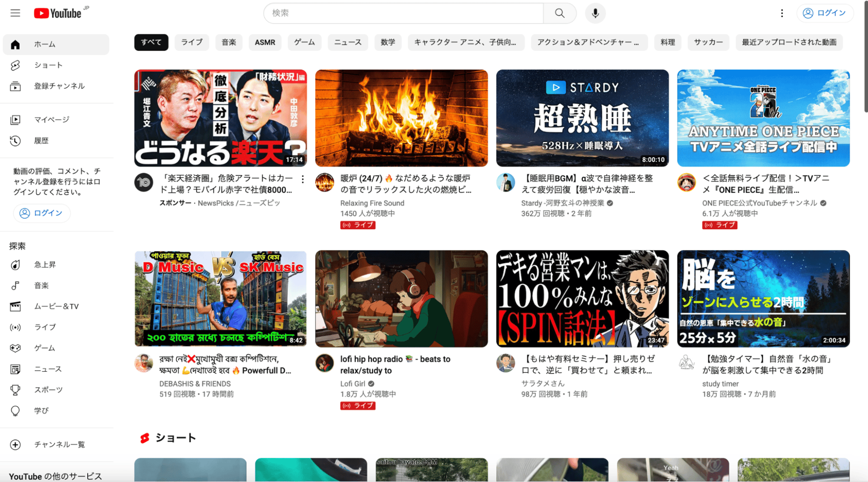868x482 pixels.
Task: Filter videos by the 料理 chip
Action: [x=667, y=43]
